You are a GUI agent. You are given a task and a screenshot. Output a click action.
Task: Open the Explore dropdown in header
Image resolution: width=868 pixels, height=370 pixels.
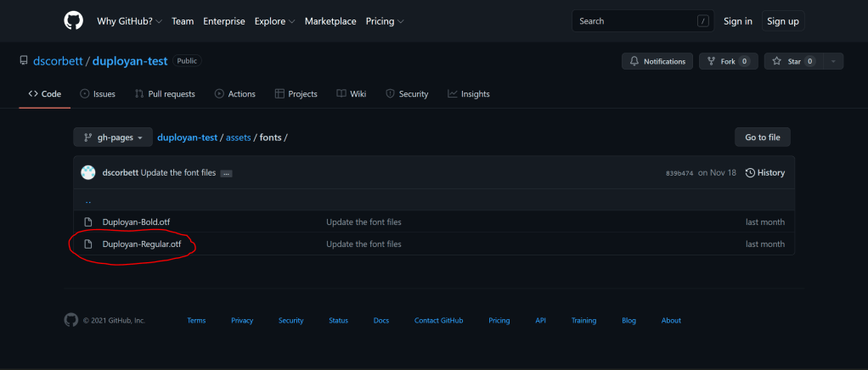tap(274, 21)
